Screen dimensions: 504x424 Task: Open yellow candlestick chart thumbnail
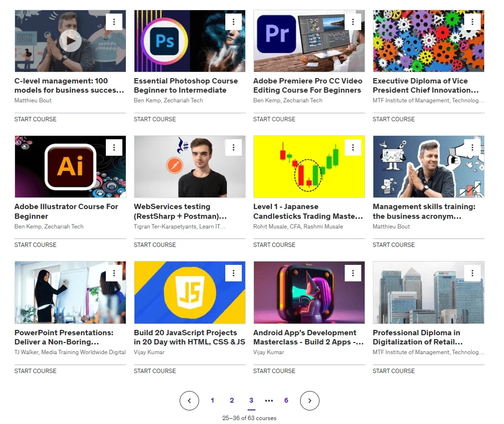point(309,166)
